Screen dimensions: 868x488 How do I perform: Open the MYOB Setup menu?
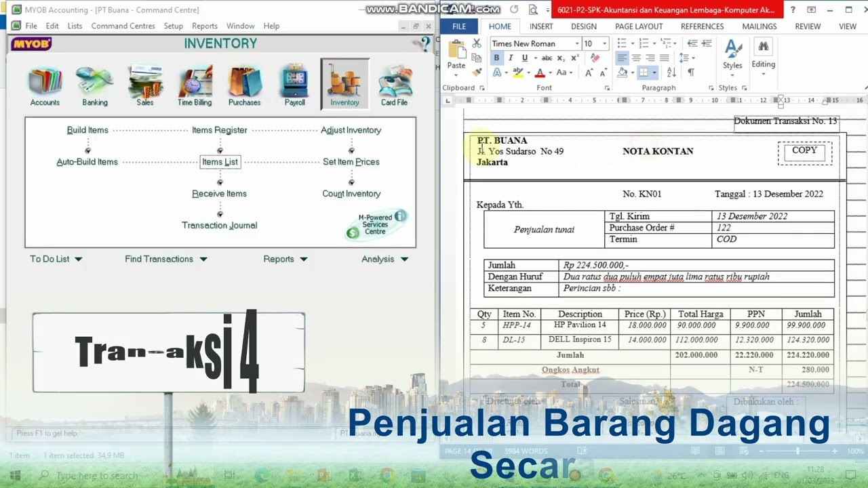click(x=174, y=26)
